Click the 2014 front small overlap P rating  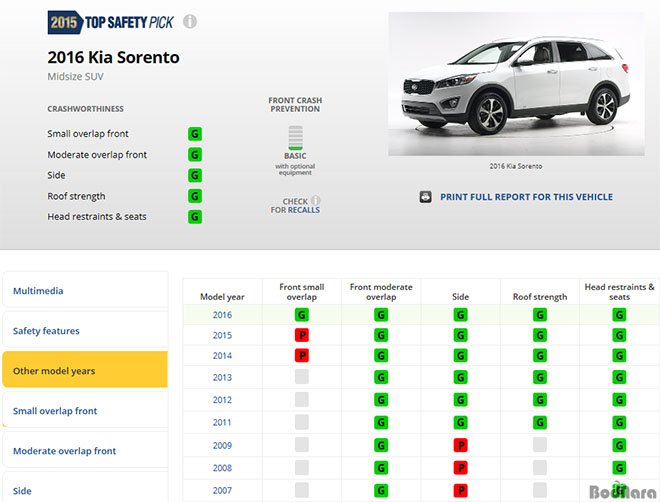pyautogui.click(x=302, y=356)
